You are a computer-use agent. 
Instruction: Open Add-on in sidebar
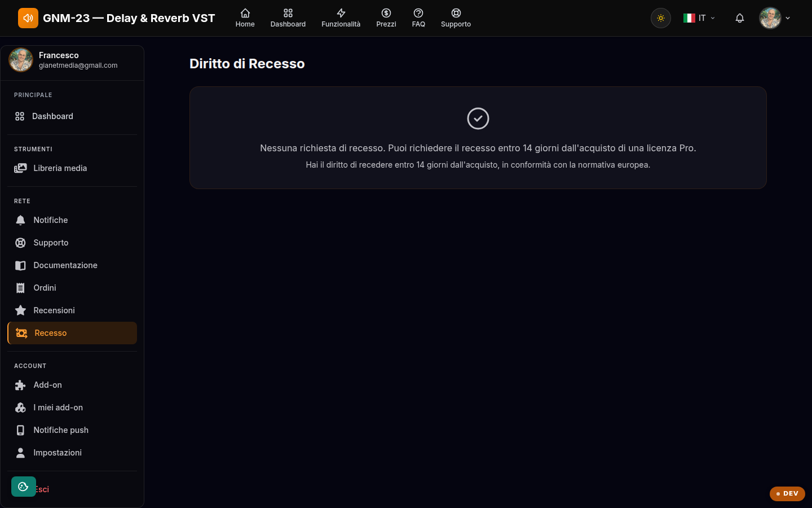coord(72,385)
